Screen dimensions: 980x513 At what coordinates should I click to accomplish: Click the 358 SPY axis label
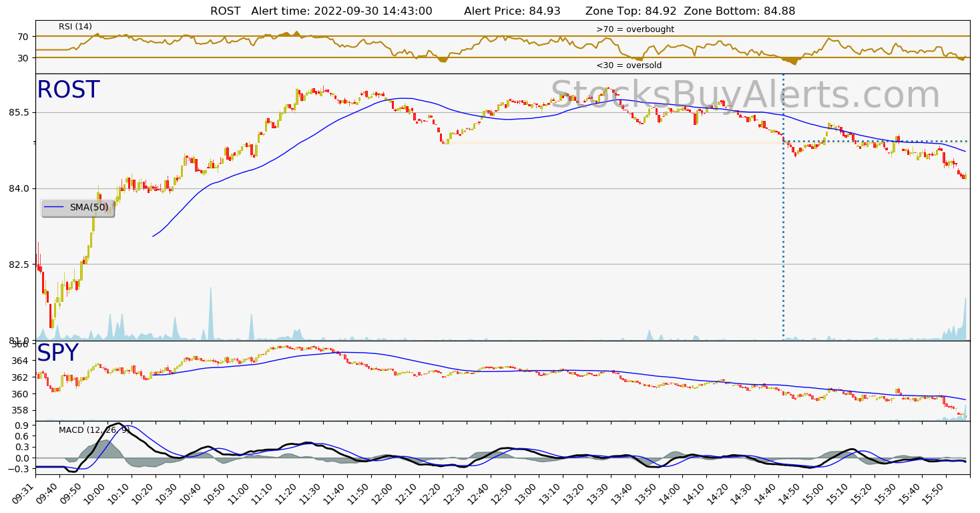tap(22, 410)
